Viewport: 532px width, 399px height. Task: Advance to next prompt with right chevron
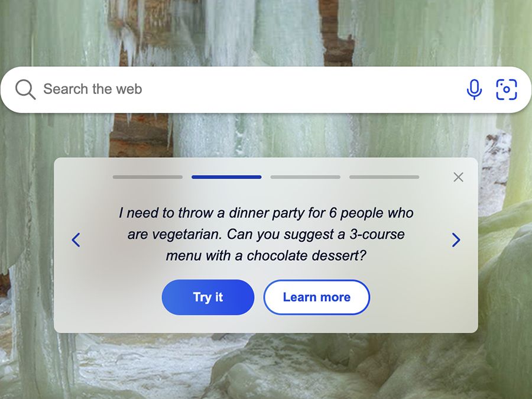tap(456, 240)
